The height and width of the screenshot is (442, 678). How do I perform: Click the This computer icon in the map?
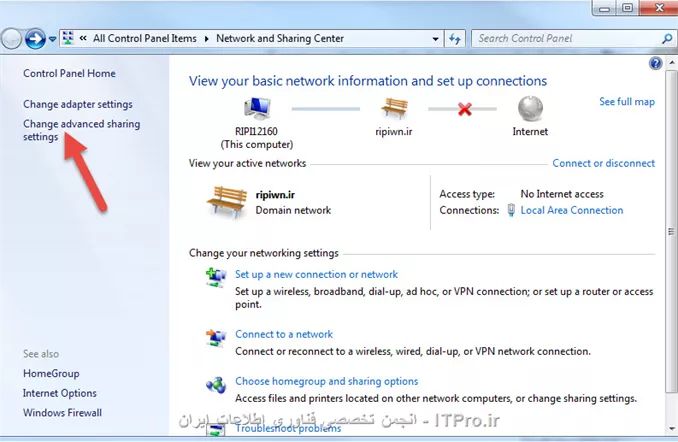click(257, 108)
